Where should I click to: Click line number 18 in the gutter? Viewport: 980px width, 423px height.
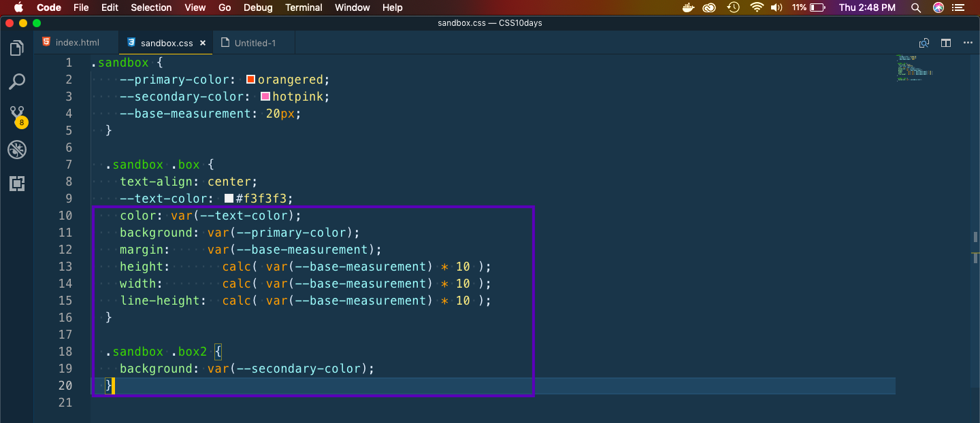tap(65, 352)
